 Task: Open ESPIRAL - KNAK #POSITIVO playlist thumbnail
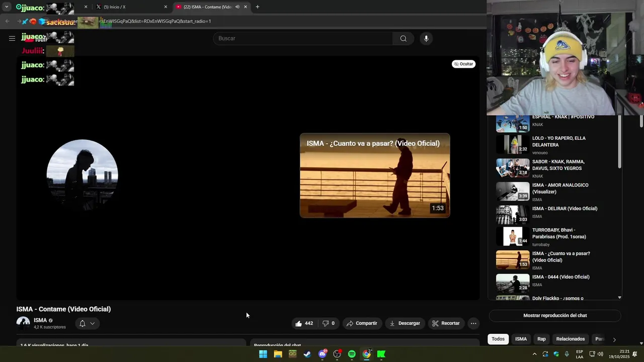pyautogui.click(x=513, y=124)
